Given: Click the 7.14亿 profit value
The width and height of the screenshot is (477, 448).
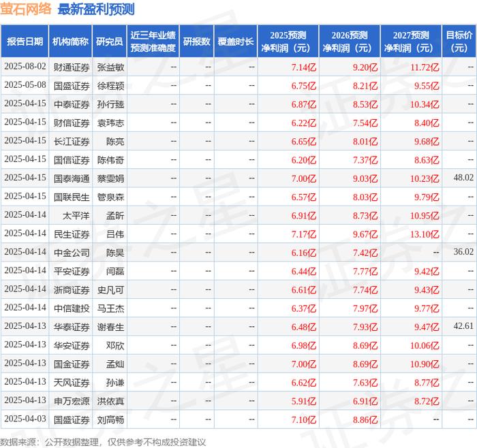Looking at the screenshot, I should coord(304,67).
